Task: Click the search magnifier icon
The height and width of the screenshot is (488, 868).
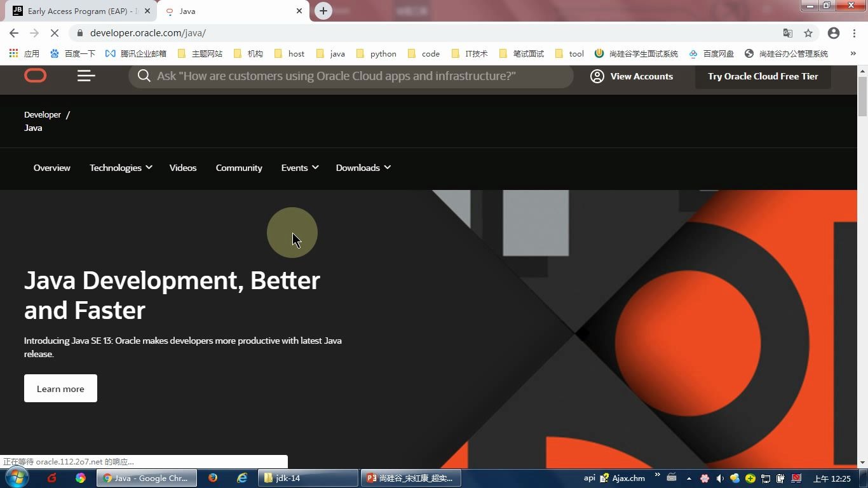Action: (x=144, y=76)
